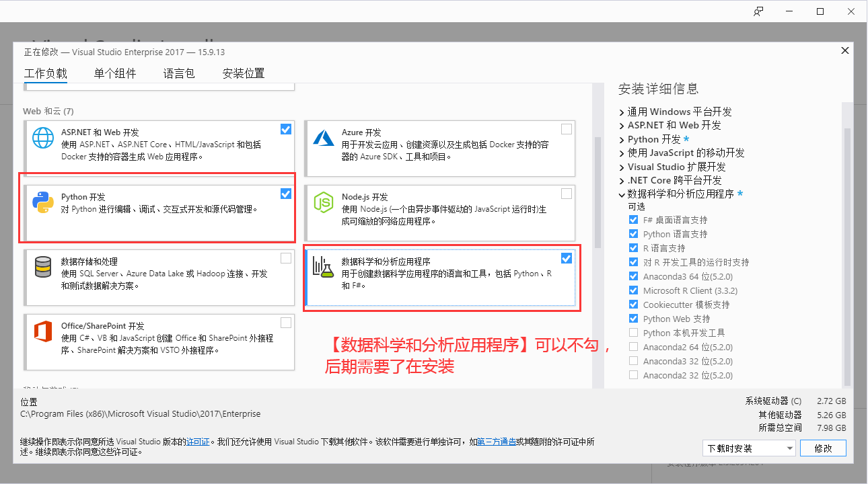Close the Visual Studio modify dialog
The width and height of the screenshot is (868, 484).
[845, 50]
